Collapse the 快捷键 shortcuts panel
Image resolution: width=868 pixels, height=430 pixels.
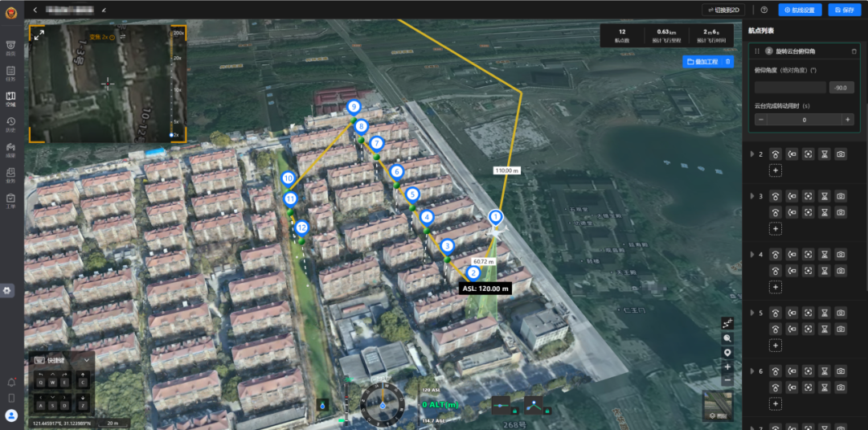87,360
